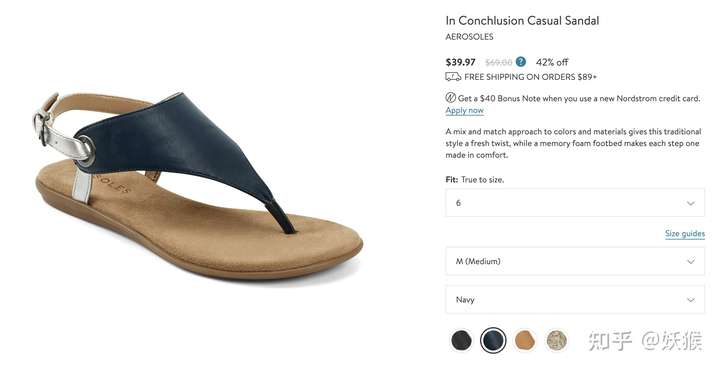Expand the size dropdown chevron arrow
Viewport: 720px width, 370px height.
(691, 203)
